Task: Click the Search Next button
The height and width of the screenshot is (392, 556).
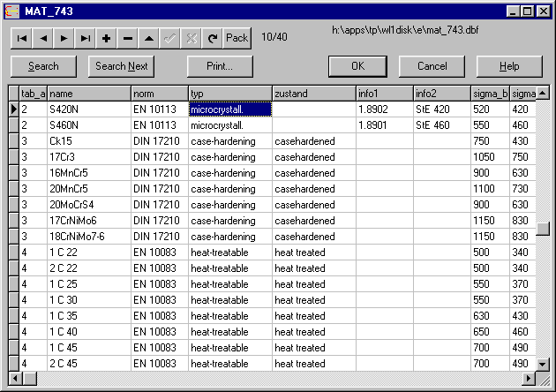Action: pos(121,66)
